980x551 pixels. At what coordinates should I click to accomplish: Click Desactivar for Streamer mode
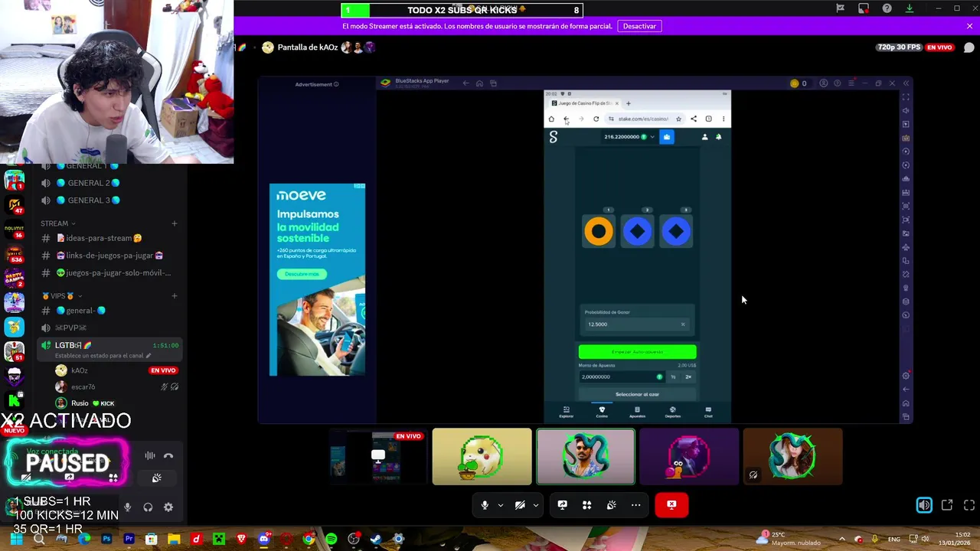point(639,26)
